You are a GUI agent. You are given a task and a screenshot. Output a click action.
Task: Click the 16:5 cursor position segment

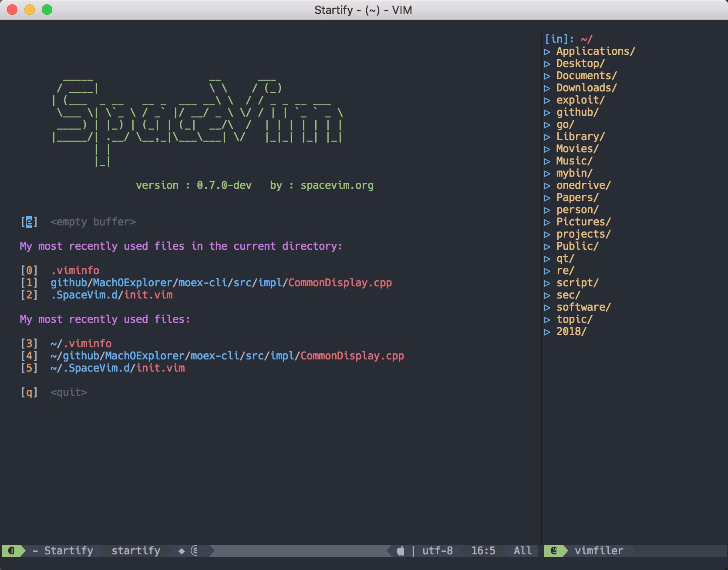point(483,551)
